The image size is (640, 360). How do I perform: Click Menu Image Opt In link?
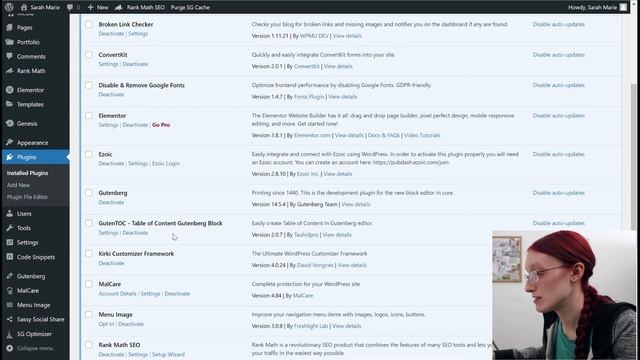(106, 324)
